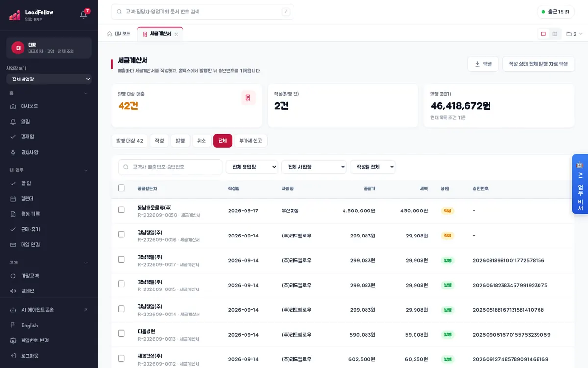
Task: Check the row R-202609-0016 checkbox
Action: (x=121, y=235)
